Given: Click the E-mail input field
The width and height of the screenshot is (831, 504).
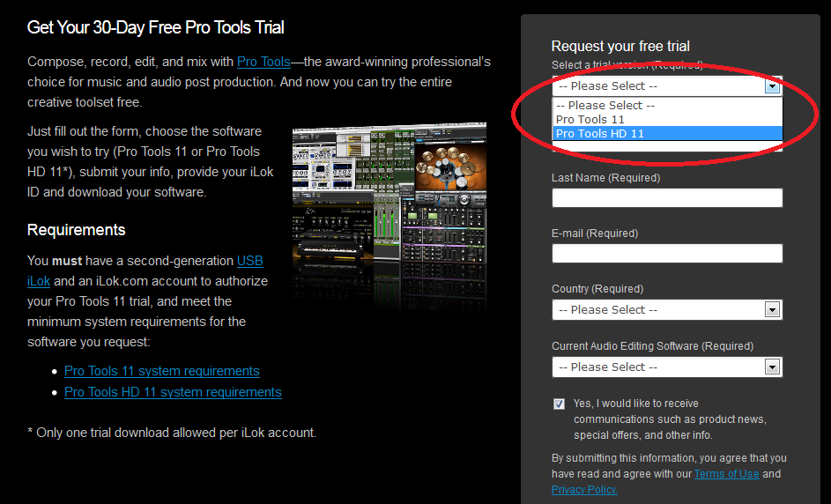Looking at the screenshot, I should coord(667,254).
